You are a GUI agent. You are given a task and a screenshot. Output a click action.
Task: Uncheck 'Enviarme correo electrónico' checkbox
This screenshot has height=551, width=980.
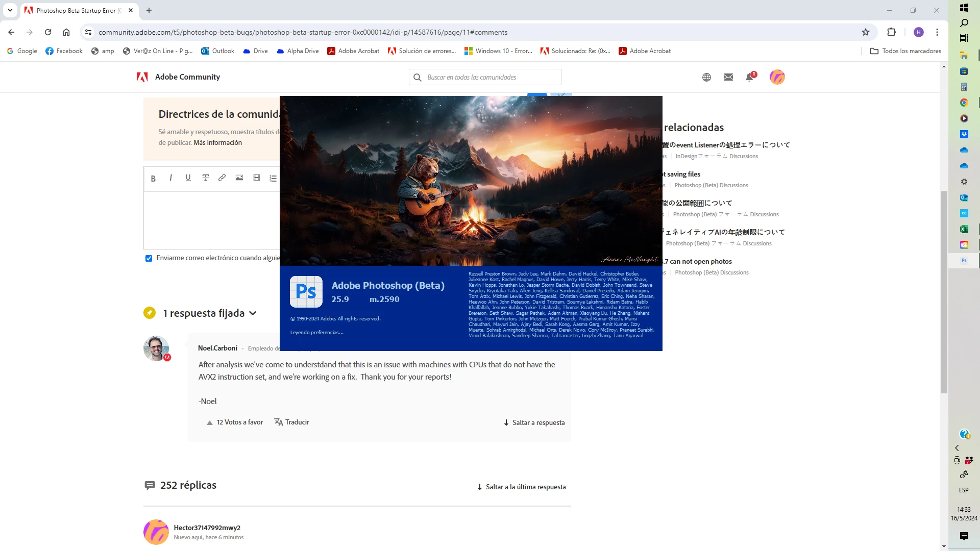pyautogui.click(x=149, y=258)
